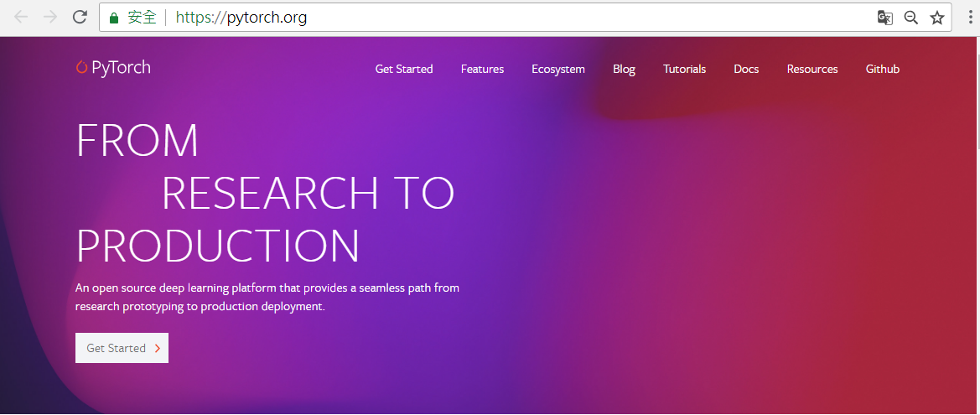Open the Resources nav item
Screen dimensions: 980x415
[x=812, y=69]
